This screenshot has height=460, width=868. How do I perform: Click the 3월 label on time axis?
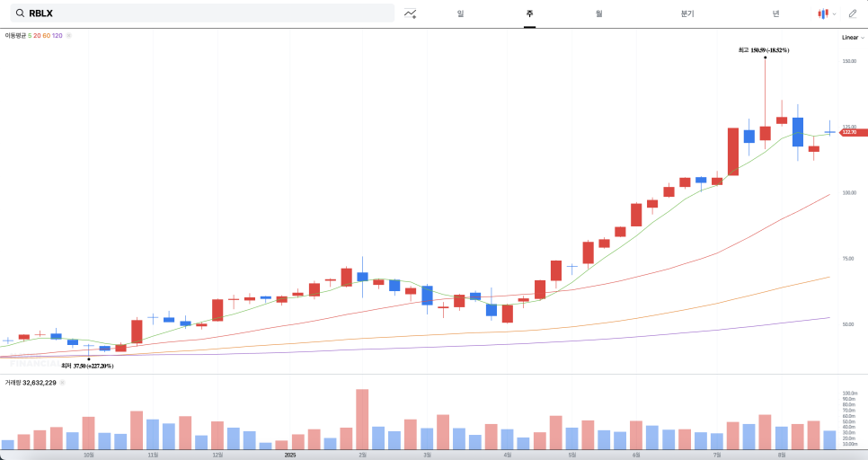tap(427, 455)
